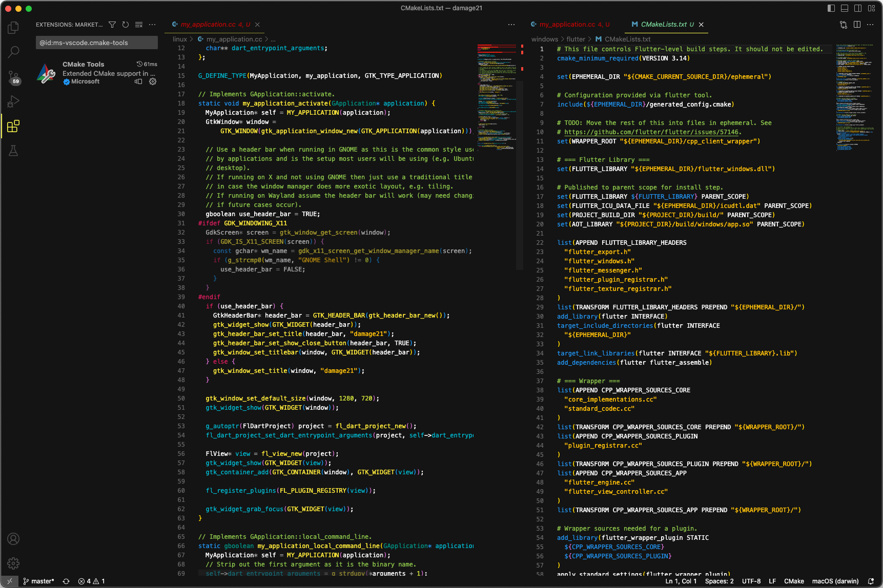This screenshot has height=588, width=883.
Task: Click line number 31 in left editor
Action: pos(181,223)
